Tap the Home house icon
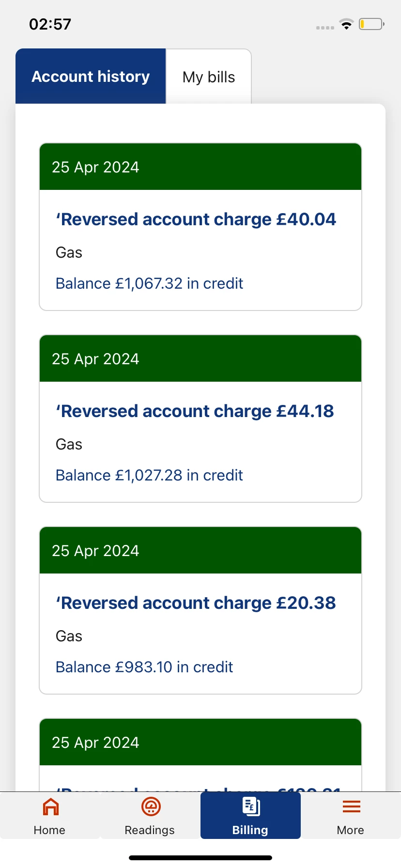401x868 pixels. coord(50,807)
